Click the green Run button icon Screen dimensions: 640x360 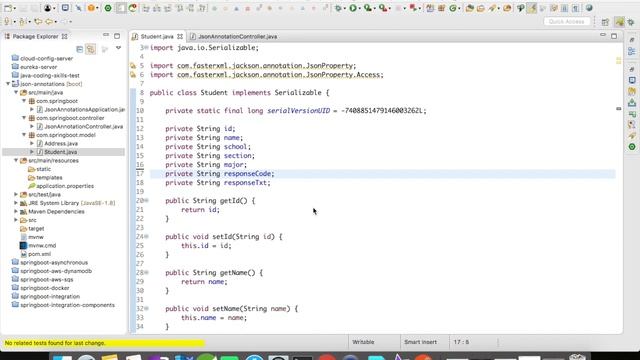pos(353,8)
